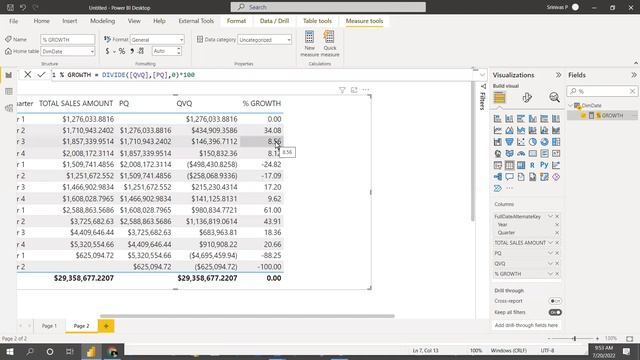Select Python visual icon
The image size is (640, 360).
point(544,165)
